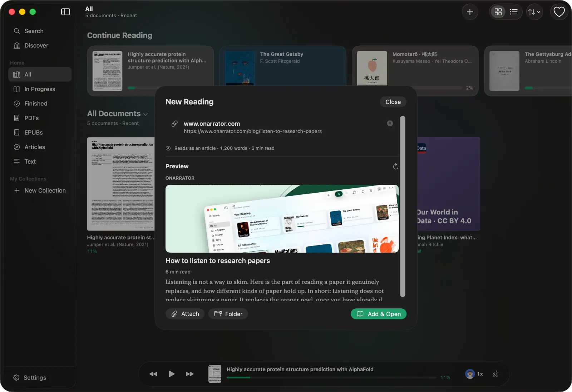Open Settings at the sidebar bottom
Viewport: 572px width, 392px height.
pyautogui.click(x=30, y=378)
